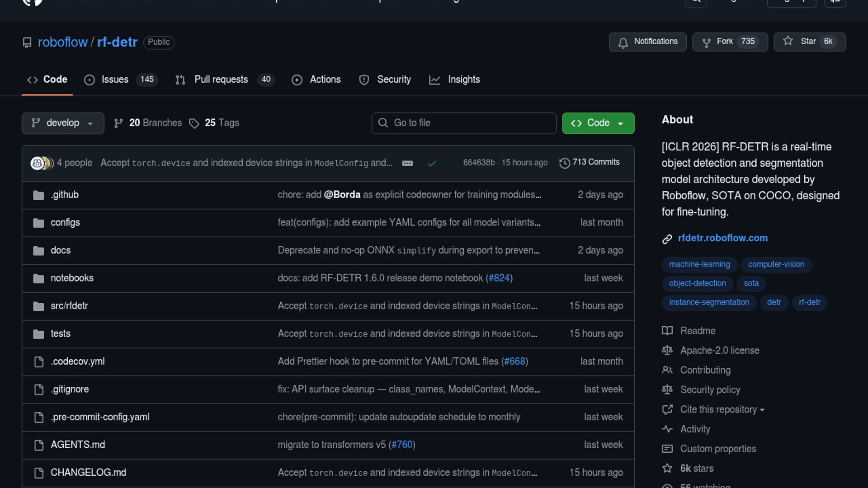
Task: Open commit history clock icon
Action: (564, 163)
